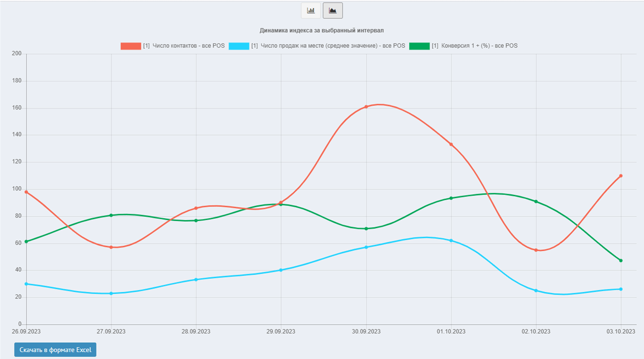Image resolution: width=644 pixels, height=359 pixels.
Task: Select green line point on 01.10.2023
Action: [451, 198]
